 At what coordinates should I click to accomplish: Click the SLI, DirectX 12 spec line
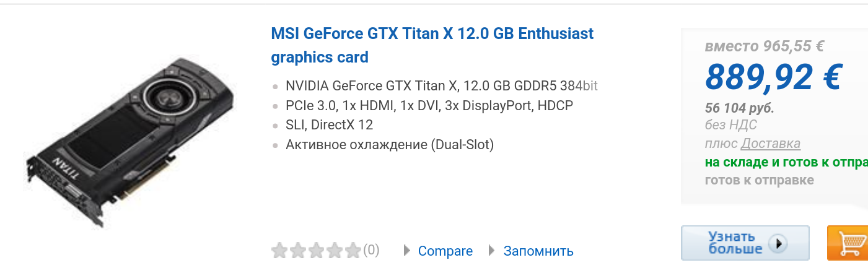pyautogui.click(x=329, y=125)
